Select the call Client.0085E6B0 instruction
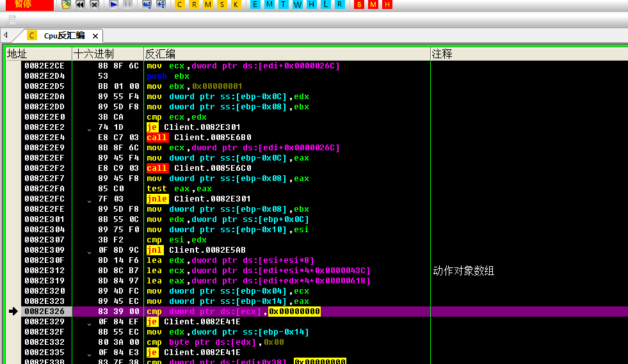628x364 pixels. (x=198, y=138)
